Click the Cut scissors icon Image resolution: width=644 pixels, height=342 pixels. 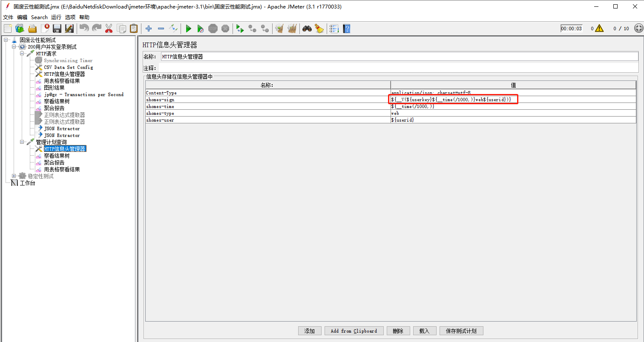[x=109, y=28]
